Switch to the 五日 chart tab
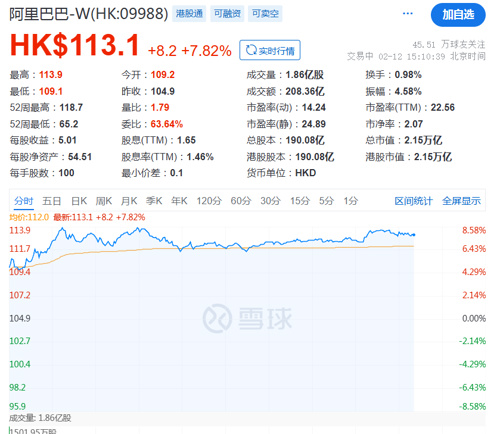The image size is (500, 434). (x=52, y=201)
